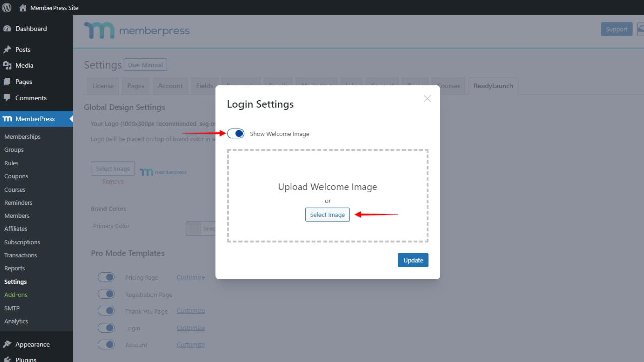Toggle the Thank You Page template switch

[x=106, y=311]
